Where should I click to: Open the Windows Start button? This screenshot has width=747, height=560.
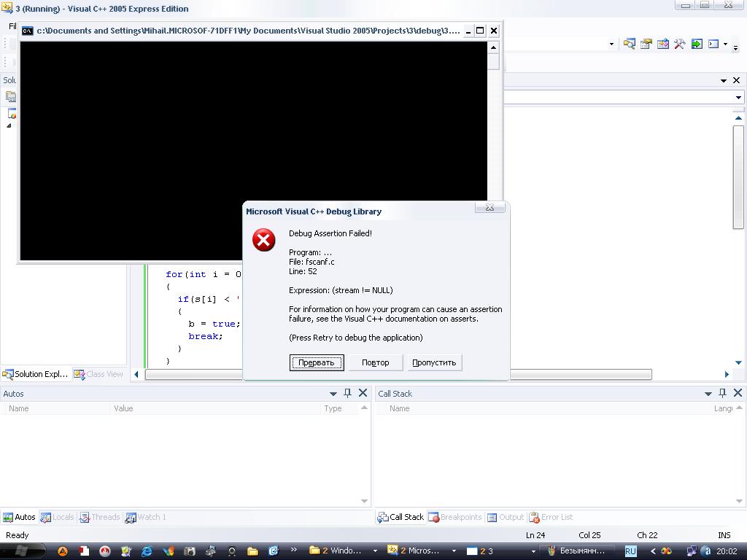point(22,551)
